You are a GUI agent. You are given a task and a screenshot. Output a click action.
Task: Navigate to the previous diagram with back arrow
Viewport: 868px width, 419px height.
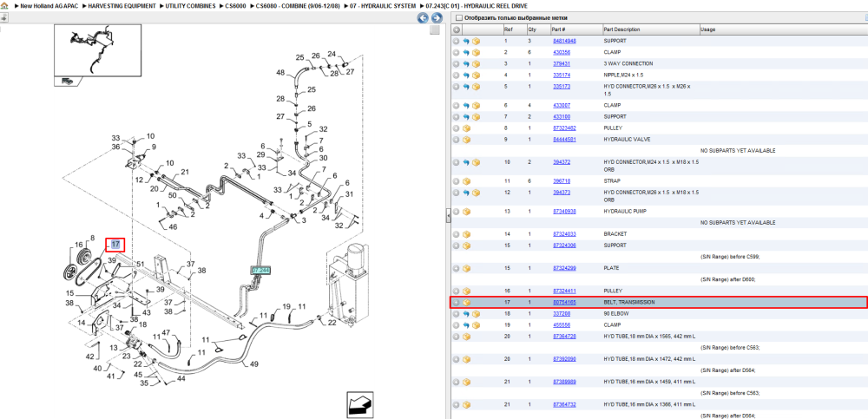point(423,17)
